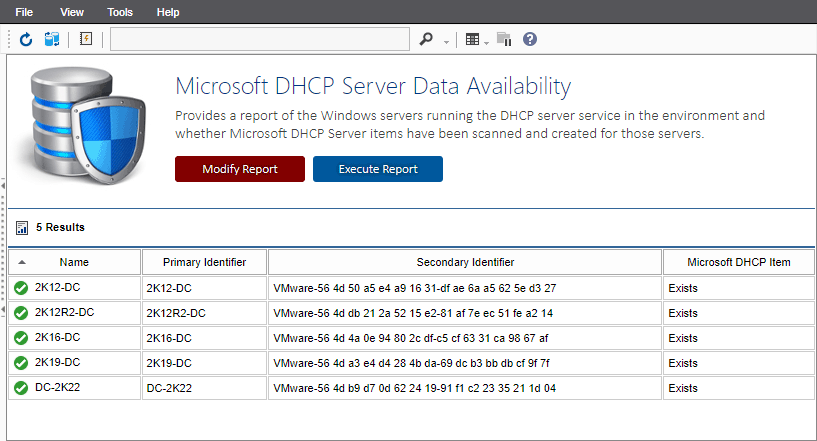
Task: Click the search magnifier icon
Action: pyautogui.click(x=426, y=39)
